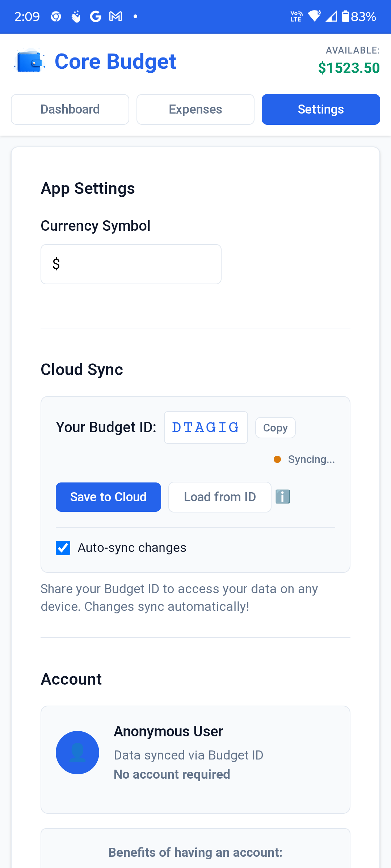The width and height of the screenshot is (391, 868).
Task: Tap the Currency Symbol label
Action: (x=96, y=226)
